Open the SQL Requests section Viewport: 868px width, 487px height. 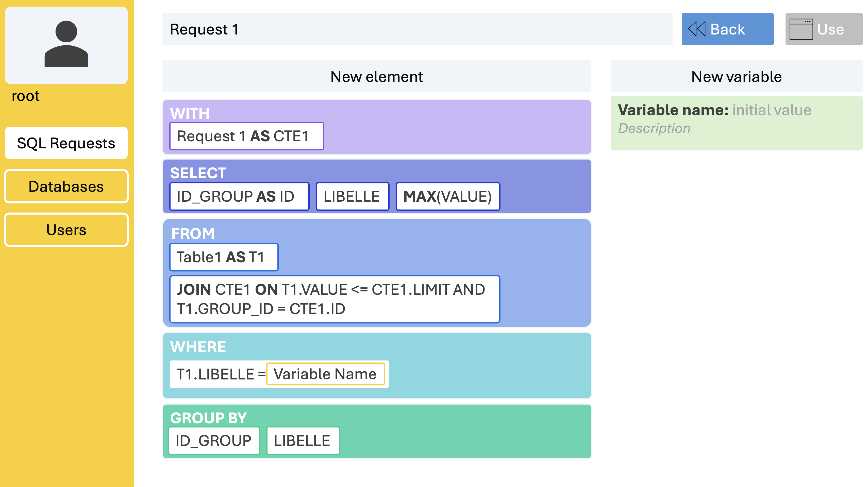pos(66,143)
